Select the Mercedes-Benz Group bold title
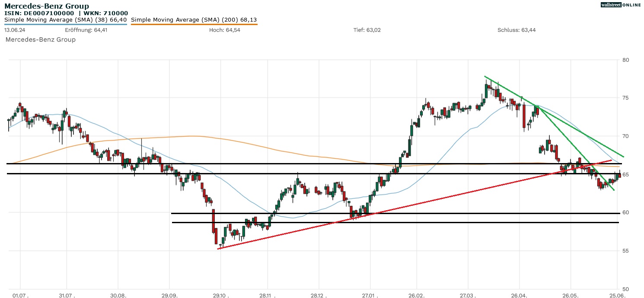 point(47,6)
